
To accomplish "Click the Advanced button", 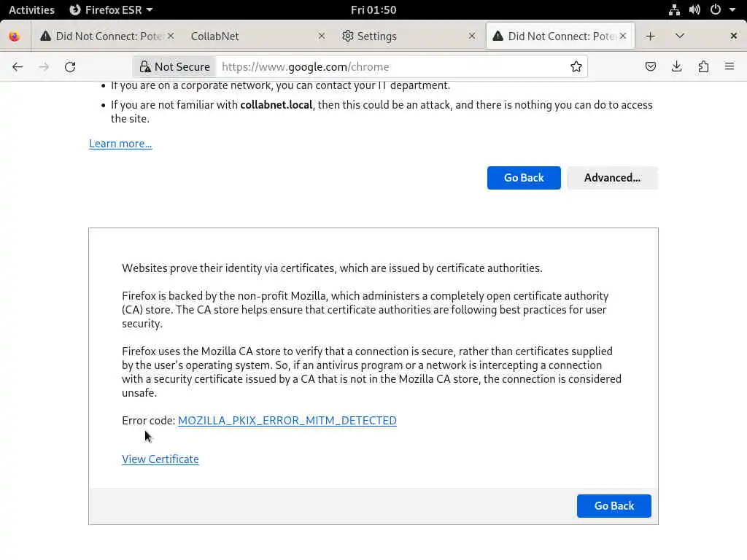I will [x=612, y=178].
